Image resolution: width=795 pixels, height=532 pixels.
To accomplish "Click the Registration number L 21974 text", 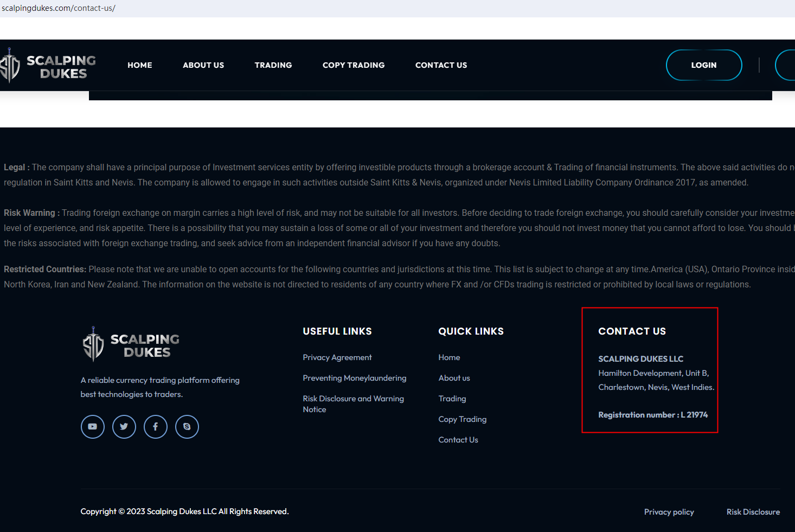I will tap(653, 415).
